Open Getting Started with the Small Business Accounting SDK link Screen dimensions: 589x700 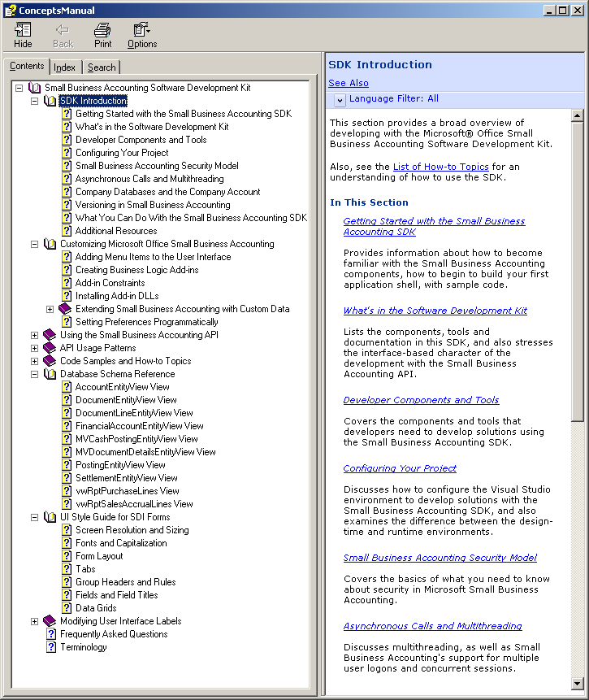434,226
